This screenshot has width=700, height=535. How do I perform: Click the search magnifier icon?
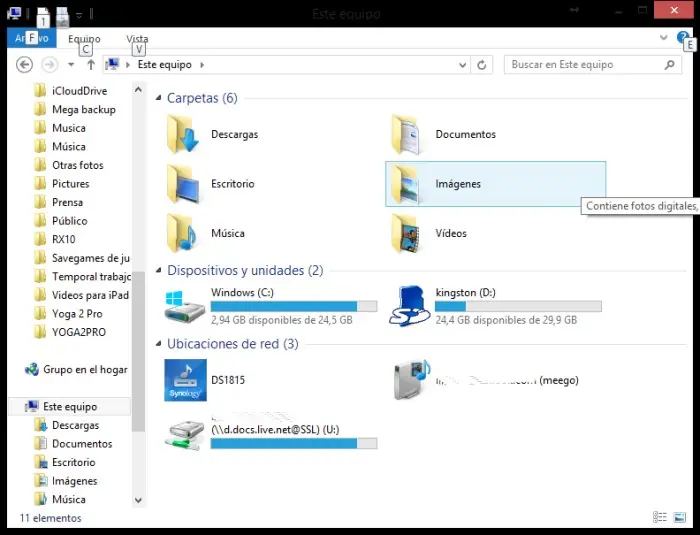click(669, 65)
